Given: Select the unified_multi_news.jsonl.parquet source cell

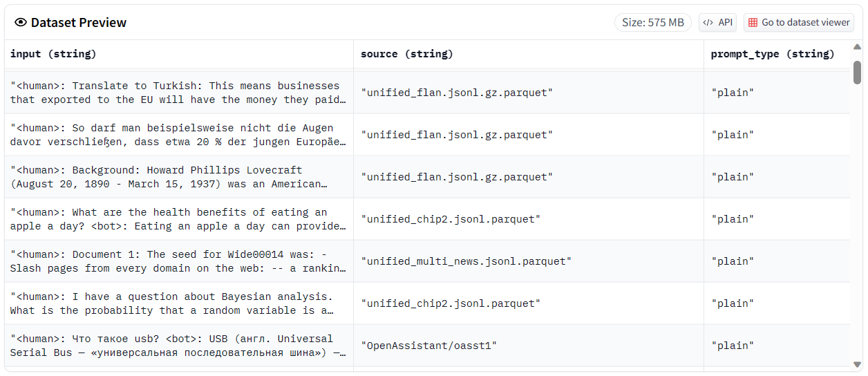Looking at the screenshot, I should [x=466, y=261].
